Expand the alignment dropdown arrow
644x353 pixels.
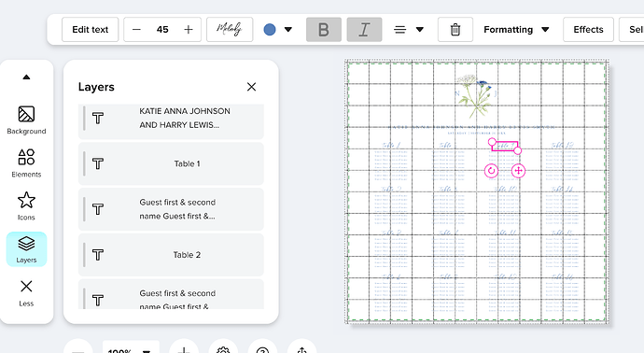point(420,30)
